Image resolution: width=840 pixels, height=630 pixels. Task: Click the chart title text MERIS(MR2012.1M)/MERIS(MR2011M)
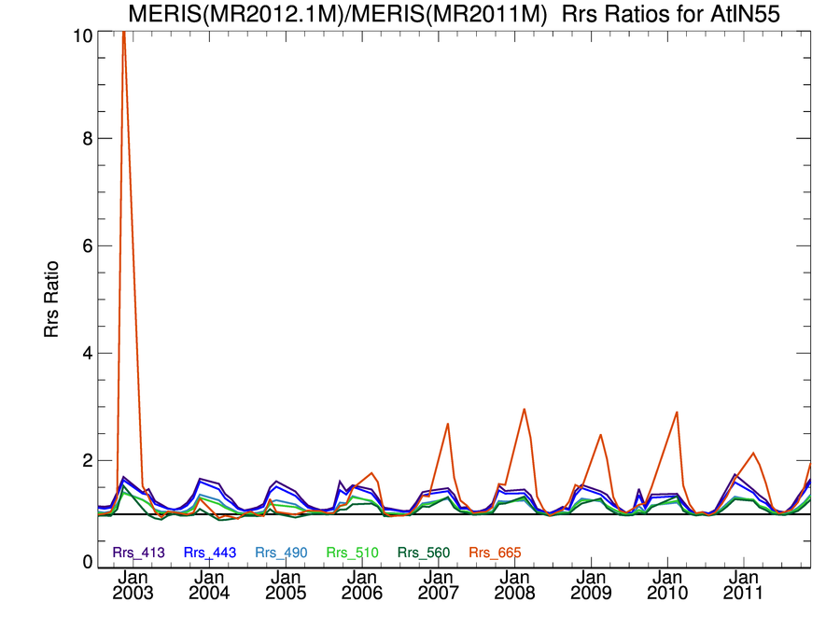tap(338, 13)
